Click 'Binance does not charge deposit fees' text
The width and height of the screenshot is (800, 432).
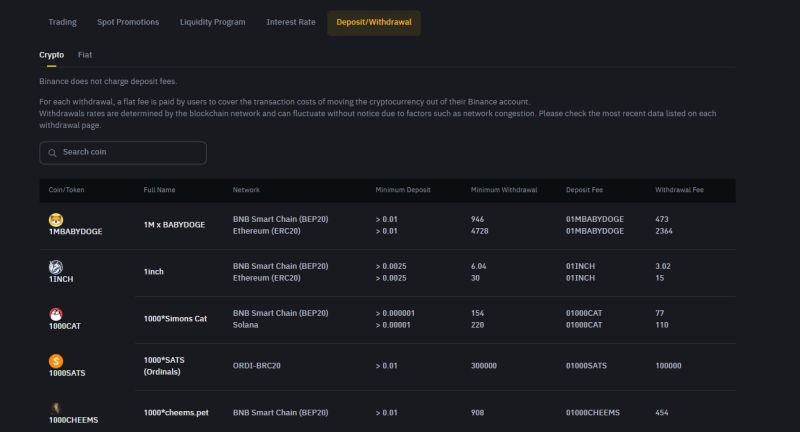(108, 81)
